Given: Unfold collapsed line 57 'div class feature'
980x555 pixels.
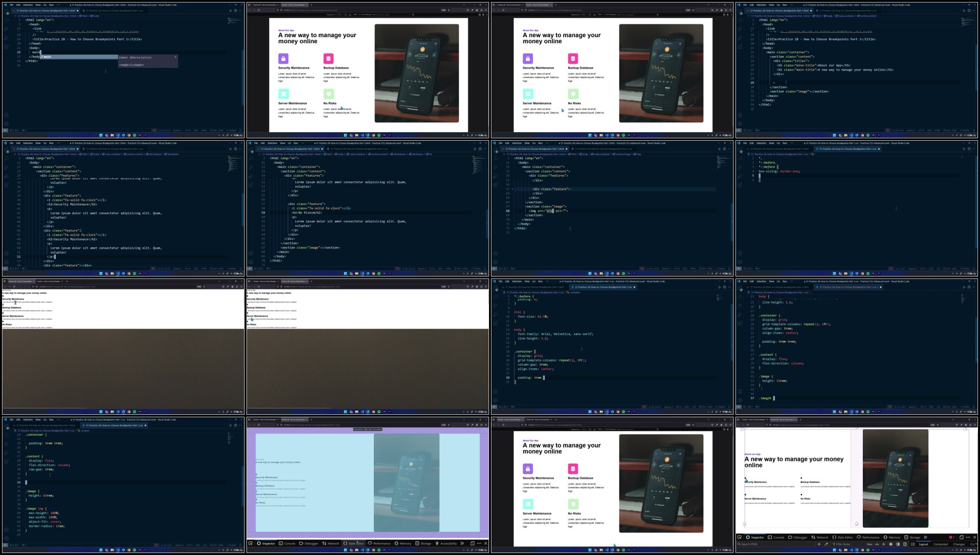Looking at the screenshot, I should [512, 189].
